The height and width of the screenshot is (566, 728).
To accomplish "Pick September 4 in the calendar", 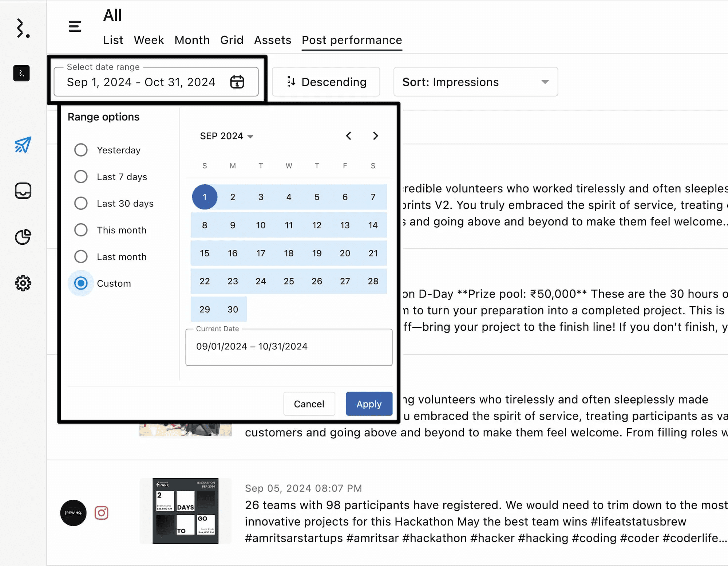I will pyautogui.click(x=289, y=197).
